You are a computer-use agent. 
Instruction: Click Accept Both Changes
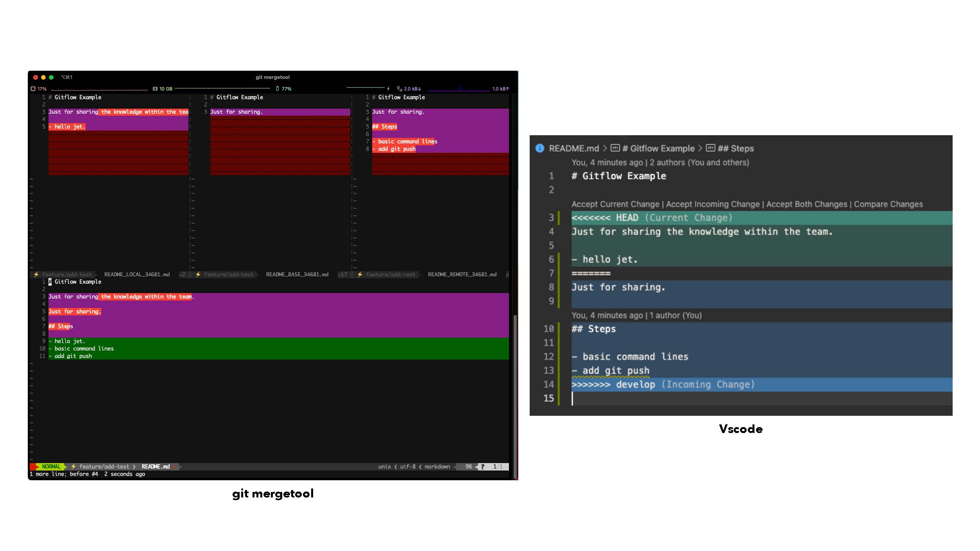point(806,204)
